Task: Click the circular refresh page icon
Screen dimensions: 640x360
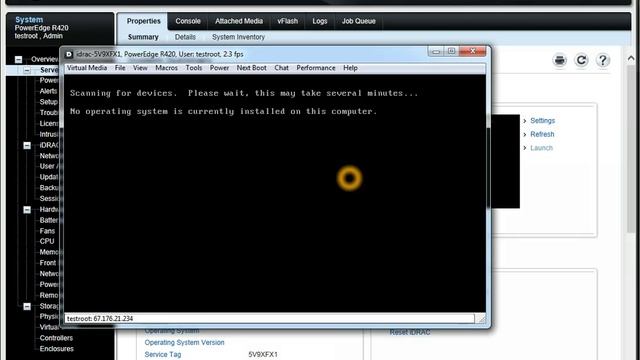Action: click(x=581, y=60)
